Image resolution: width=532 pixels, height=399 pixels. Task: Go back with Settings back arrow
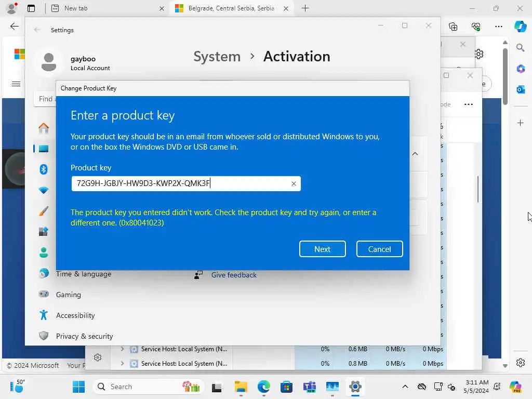(x=37, y=30)
